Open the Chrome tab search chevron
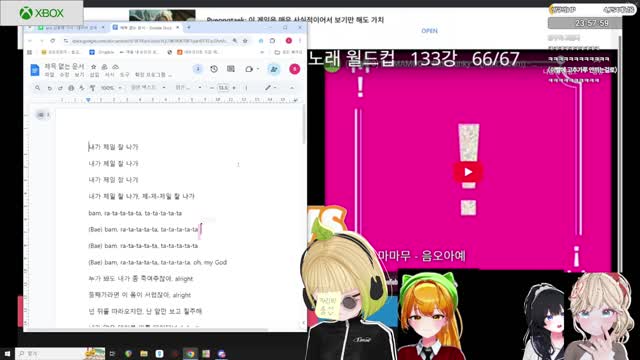Viewport: 640px width, 360px height. 29,28
